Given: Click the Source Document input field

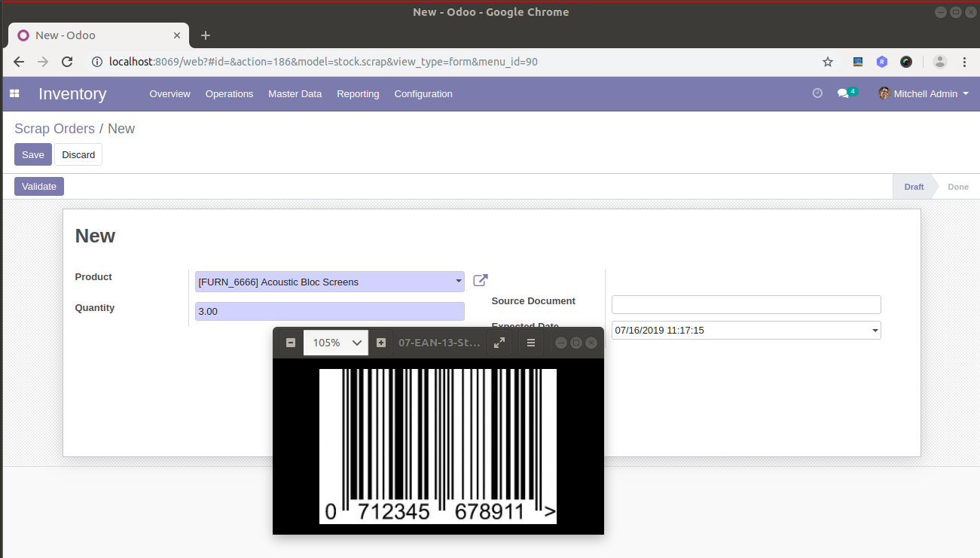Looking at the screenshot, I should point(746,304).
